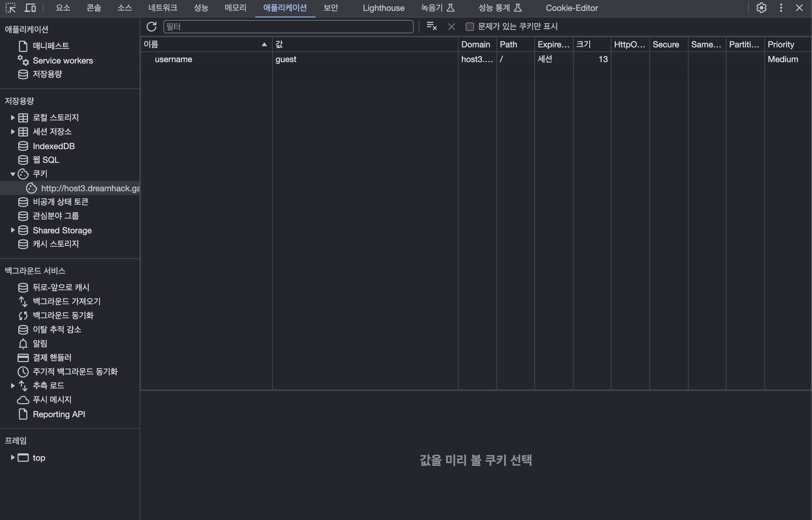Select the host3.dreamhack cookie origin

click(90, 188)
